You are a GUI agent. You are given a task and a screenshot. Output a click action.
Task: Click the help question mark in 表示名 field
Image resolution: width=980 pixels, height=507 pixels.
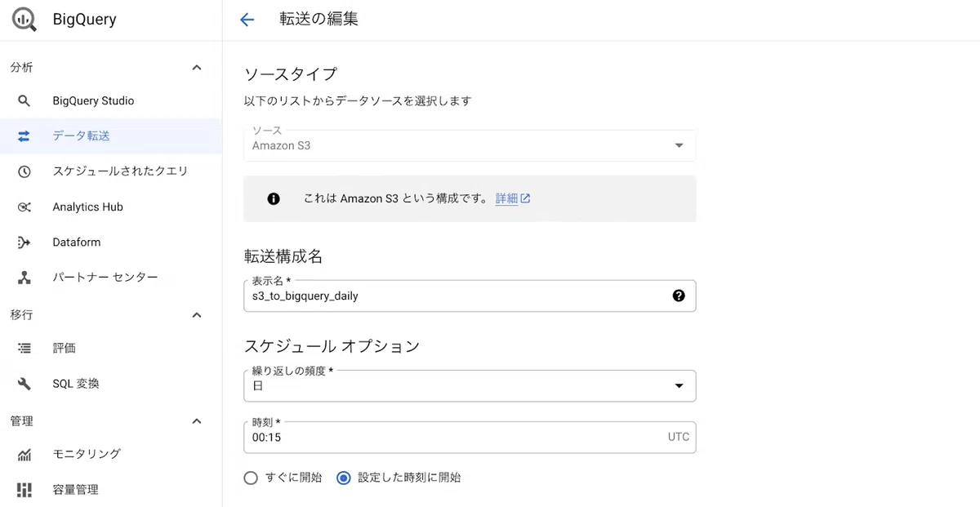[x=679, y=296]
